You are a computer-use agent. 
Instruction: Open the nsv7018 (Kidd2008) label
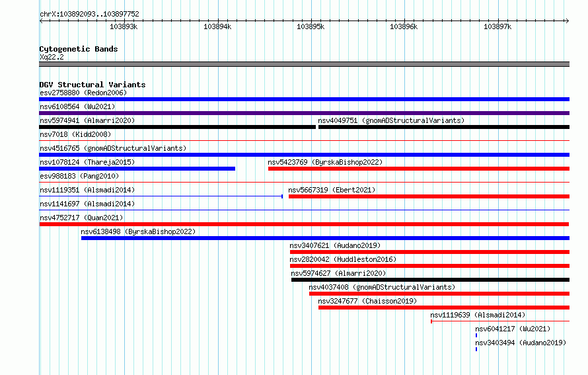pos(75,134)
